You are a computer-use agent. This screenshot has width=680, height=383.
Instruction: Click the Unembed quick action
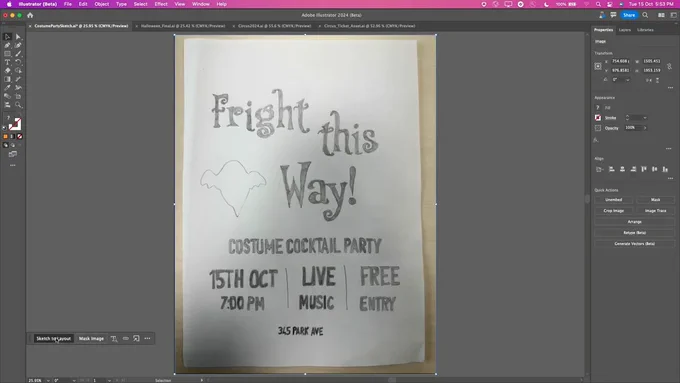click(x=613, y=200)
